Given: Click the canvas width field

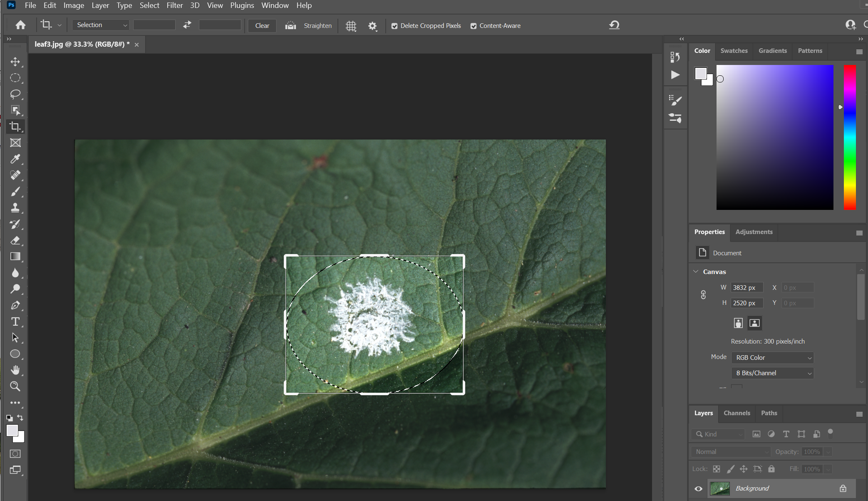Looking at the screenshot, I should (747, 287).
